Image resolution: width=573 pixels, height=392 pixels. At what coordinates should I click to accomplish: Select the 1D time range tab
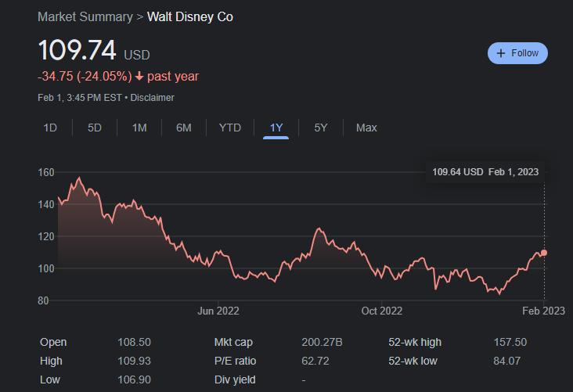click(x=49, y=128)
